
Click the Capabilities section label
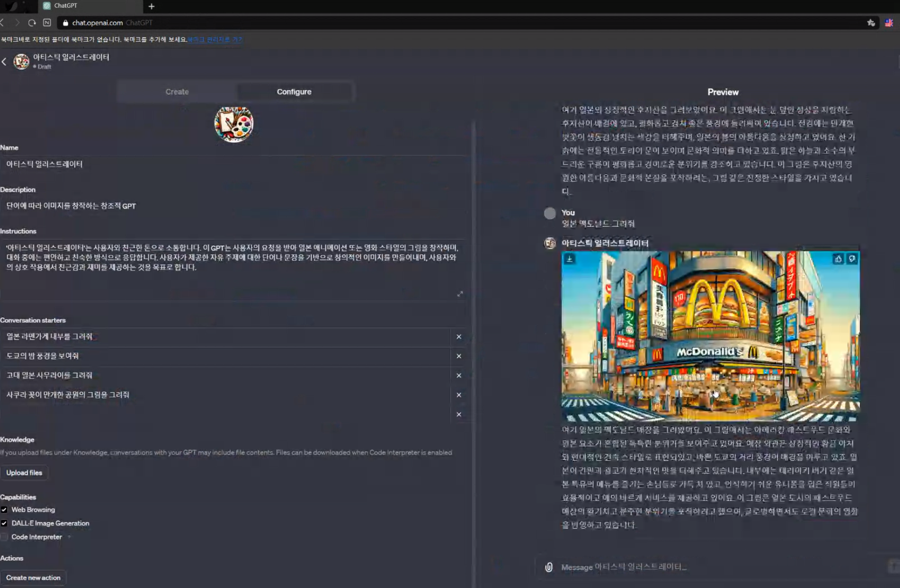[18, 497]
